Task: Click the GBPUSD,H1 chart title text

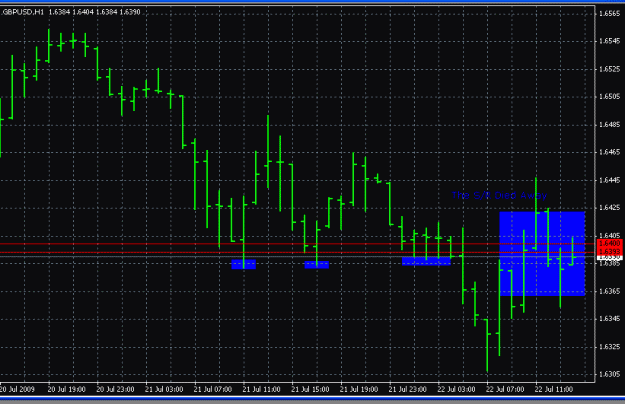Action: coord(23,12)
